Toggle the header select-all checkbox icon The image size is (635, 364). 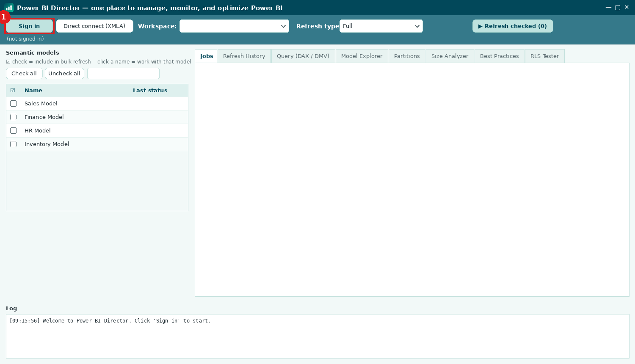[13, 91]
